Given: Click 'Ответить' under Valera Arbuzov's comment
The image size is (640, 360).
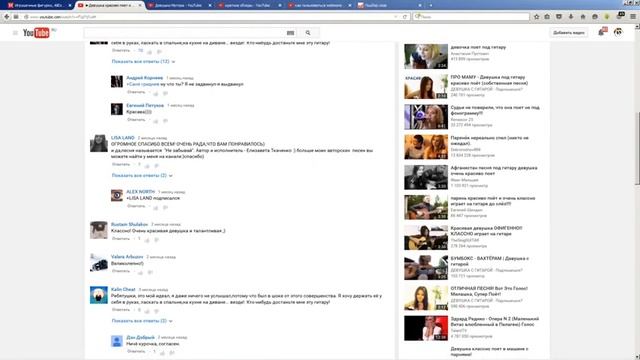Looking at the screenshot, I should [121, 271].
